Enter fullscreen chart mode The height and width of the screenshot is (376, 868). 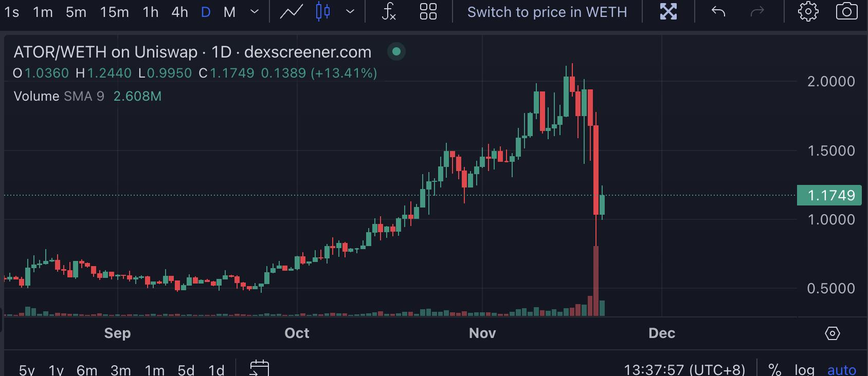coord(668,11)
